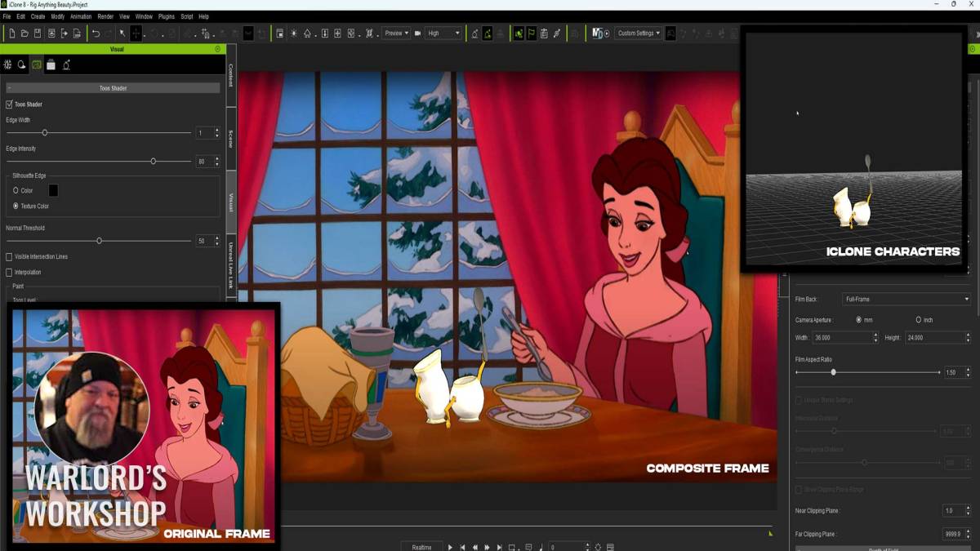Play the timeline
Screen dimensions: 980x551
point(450,547)
